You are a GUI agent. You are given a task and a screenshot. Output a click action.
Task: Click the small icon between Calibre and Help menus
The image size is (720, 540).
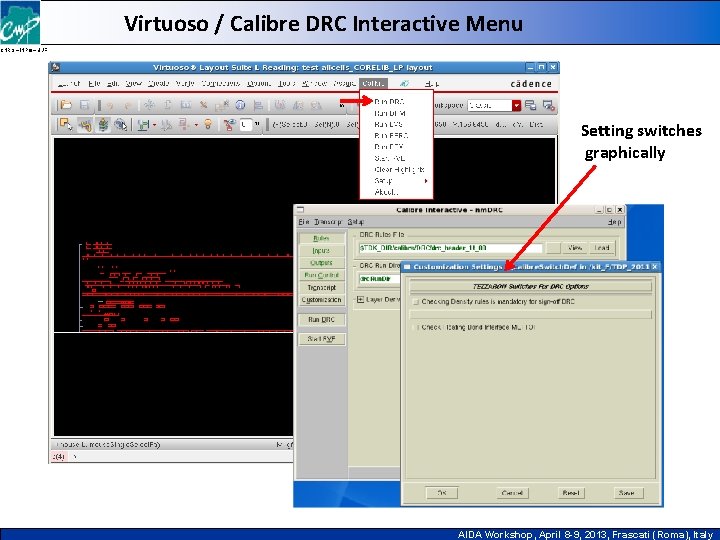404,84
